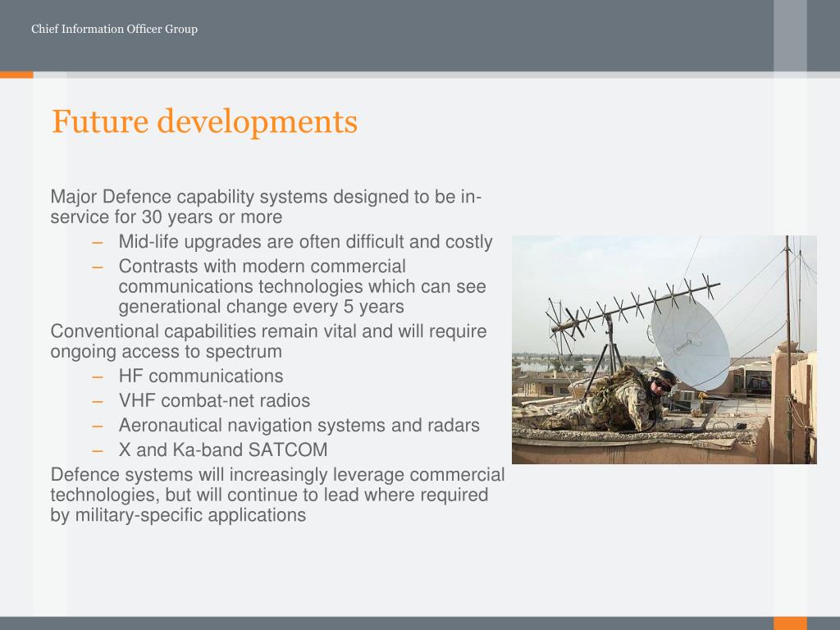The height and width of the screenshot is (630, 840).
Task: Click 'Conventional capabilities remain vital' paragraph
Action: [x=268, y=341]
